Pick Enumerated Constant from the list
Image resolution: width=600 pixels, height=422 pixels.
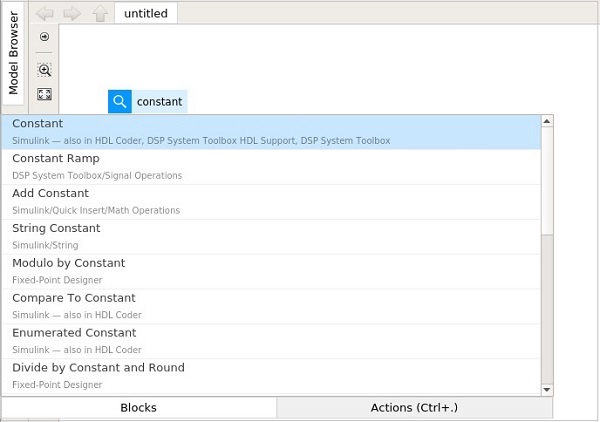point(270,341)
